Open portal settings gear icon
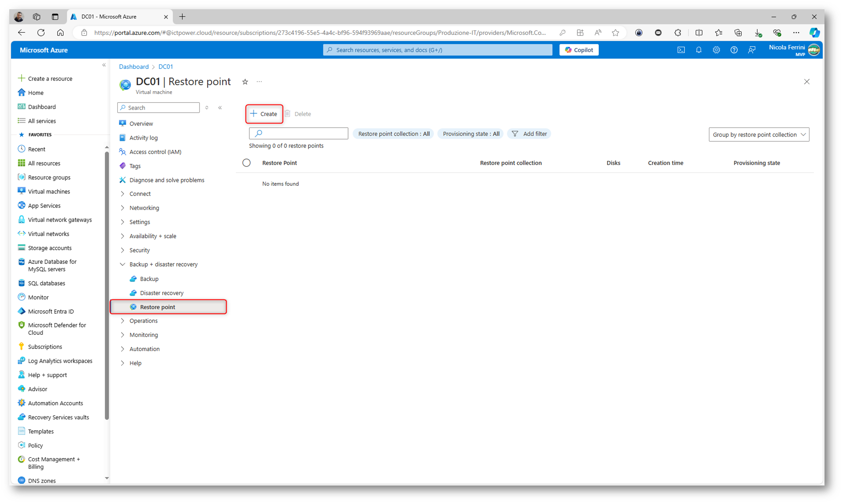The image size is (843, 504). click(x=716, y=50)
